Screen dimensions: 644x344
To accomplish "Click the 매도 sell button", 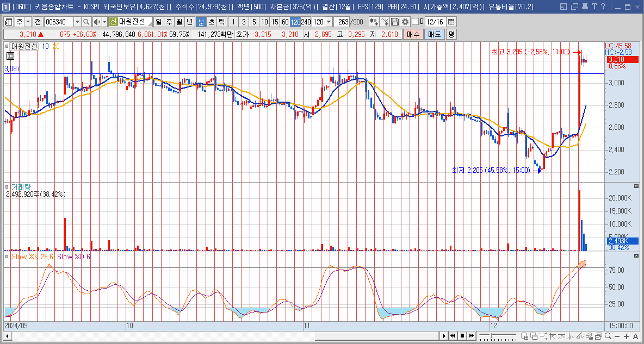I will (434, 34).
